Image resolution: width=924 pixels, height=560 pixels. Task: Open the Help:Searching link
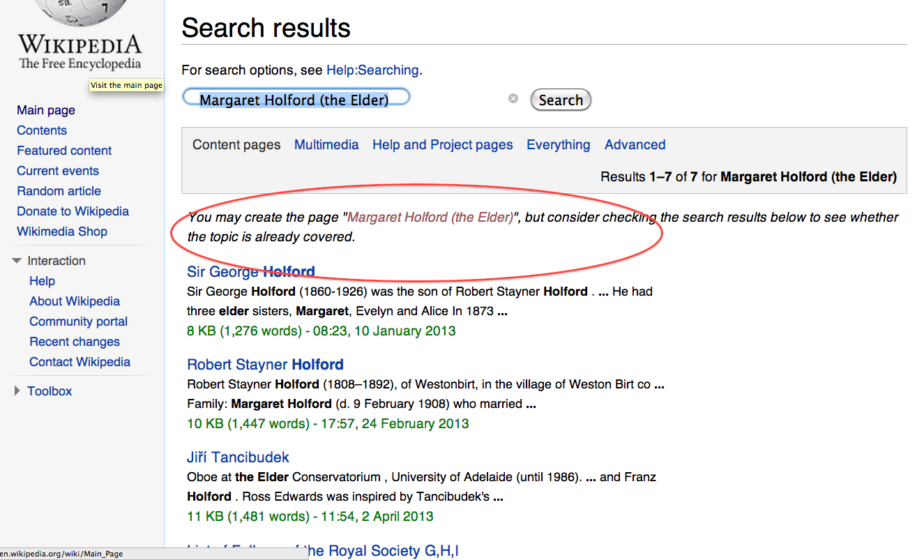click(x=373, y=70)
